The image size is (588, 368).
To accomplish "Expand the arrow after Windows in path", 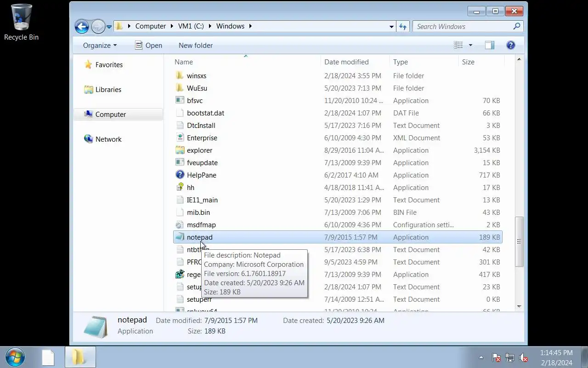I will [x=250, y=26].
